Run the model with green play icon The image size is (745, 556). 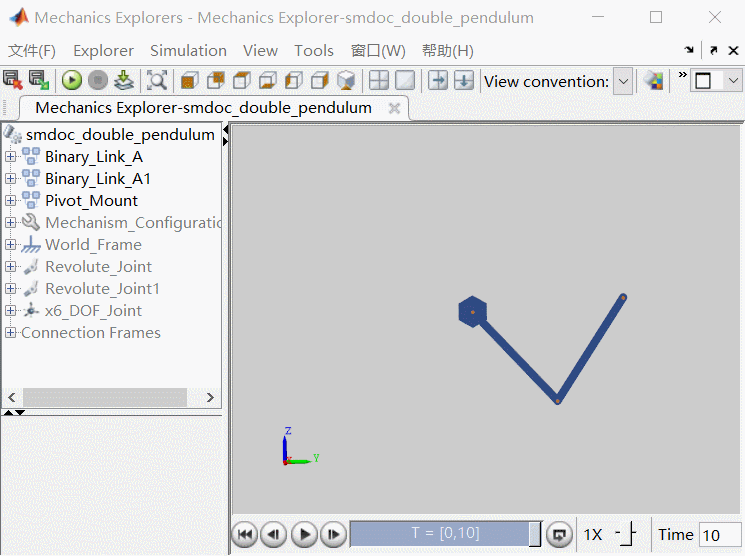[72, 80]
